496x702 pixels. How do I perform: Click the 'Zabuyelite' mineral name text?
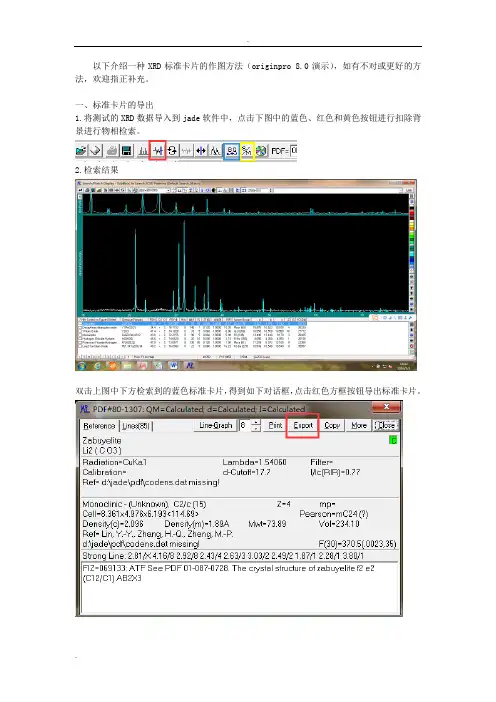click(x=102, y=441)
